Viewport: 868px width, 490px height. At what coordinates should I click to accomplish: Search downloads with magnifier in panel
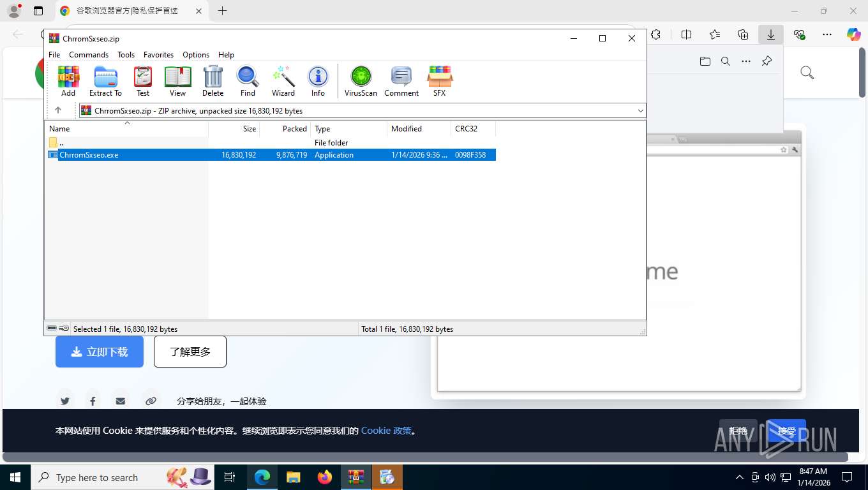(726, 61)
